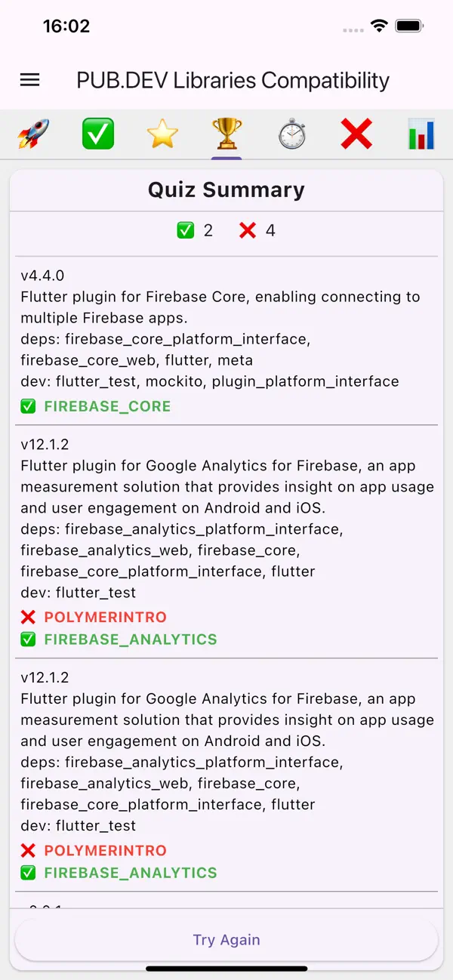Viewport: 453px width, 980px height.
Task: Open the hamburger navigation menu
Action: (x=29, y=79)
